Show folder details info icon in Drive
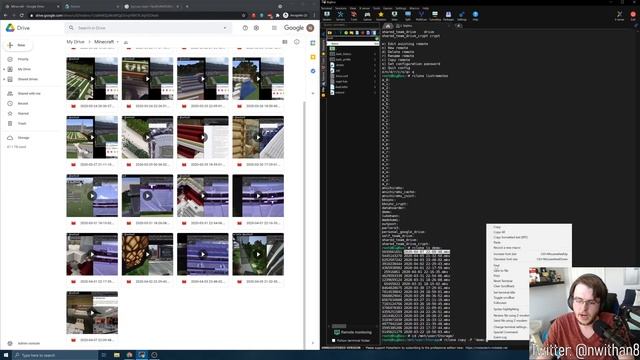This screenshot has width=640, height=360. 297,42
